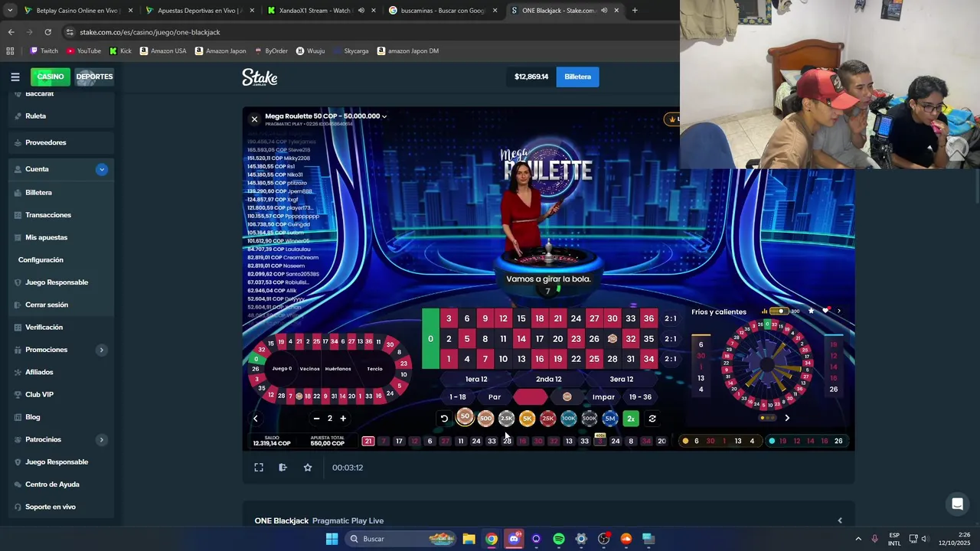Open Betplay Casino Online browser tab
The width and height of the screenshot is (980, 551).
[77, 11]
